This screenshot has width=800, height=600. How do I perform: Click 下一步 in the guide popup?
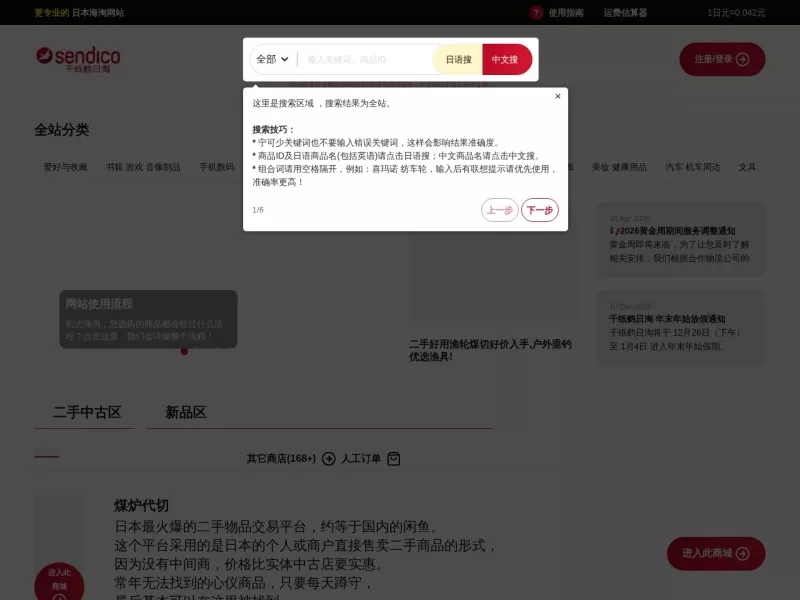click(x=540, y=210)
